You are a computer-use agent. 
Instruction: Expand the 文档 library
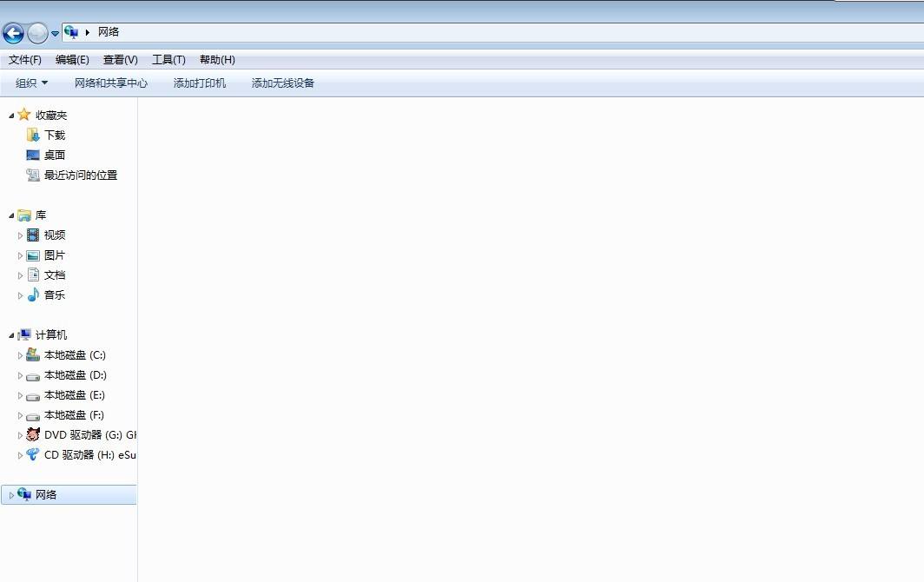pyautogui.click(x=20, y=276)
